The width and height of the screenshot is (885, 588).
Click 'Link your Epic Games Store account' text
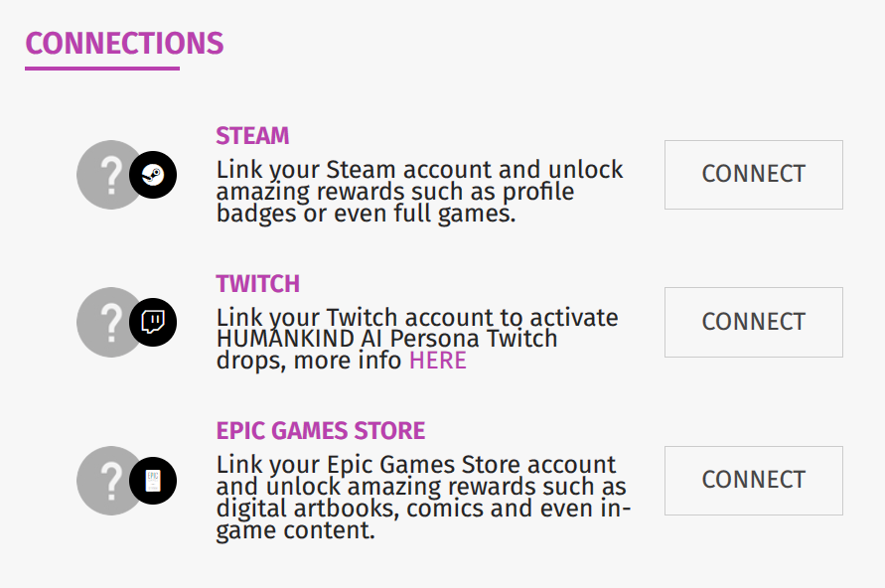coord(415,465)
